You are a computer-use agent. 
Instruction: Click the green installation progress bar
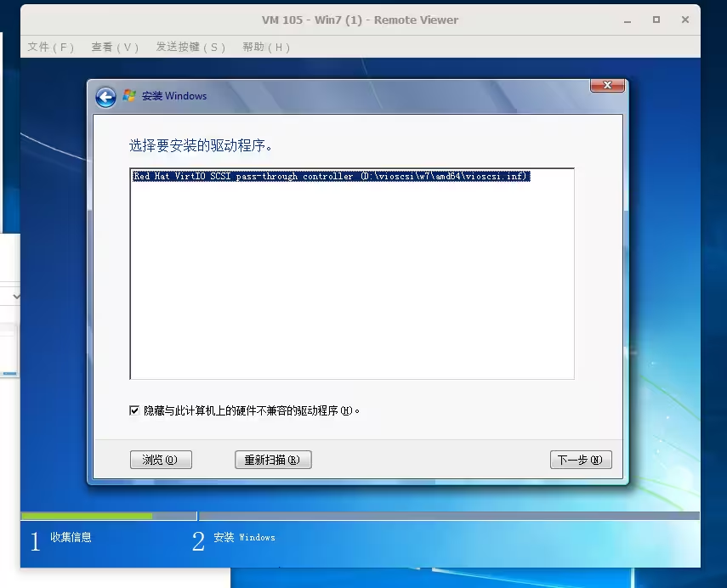87,516
